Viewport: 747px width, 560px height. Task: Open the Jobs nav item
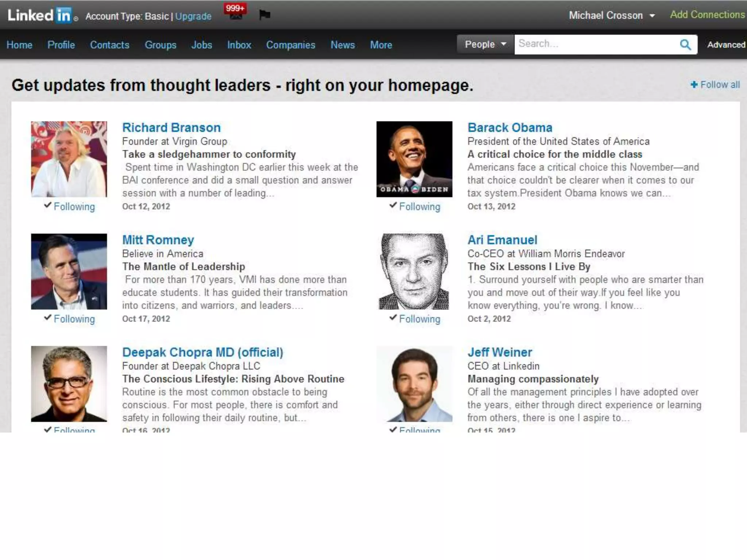pos(201,45)
